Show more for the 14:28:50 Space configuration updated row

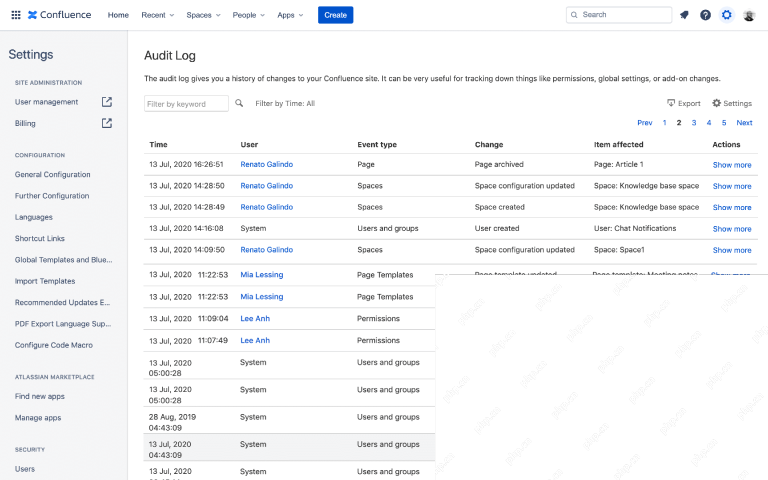[732, 186]
